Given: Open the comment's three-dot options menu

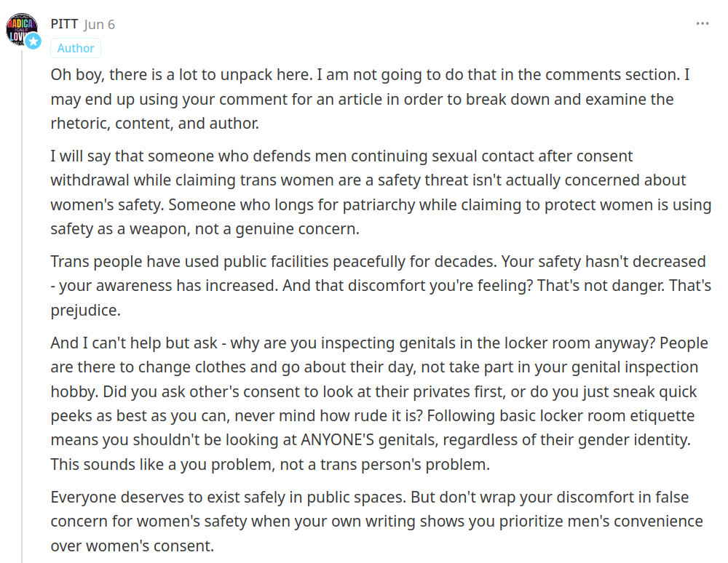Looking at the screenshot, I should [702, 24].
